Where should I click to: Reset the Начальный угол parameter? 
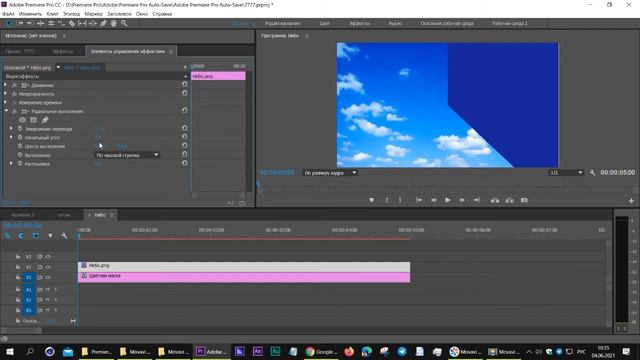tap(184, 137)
